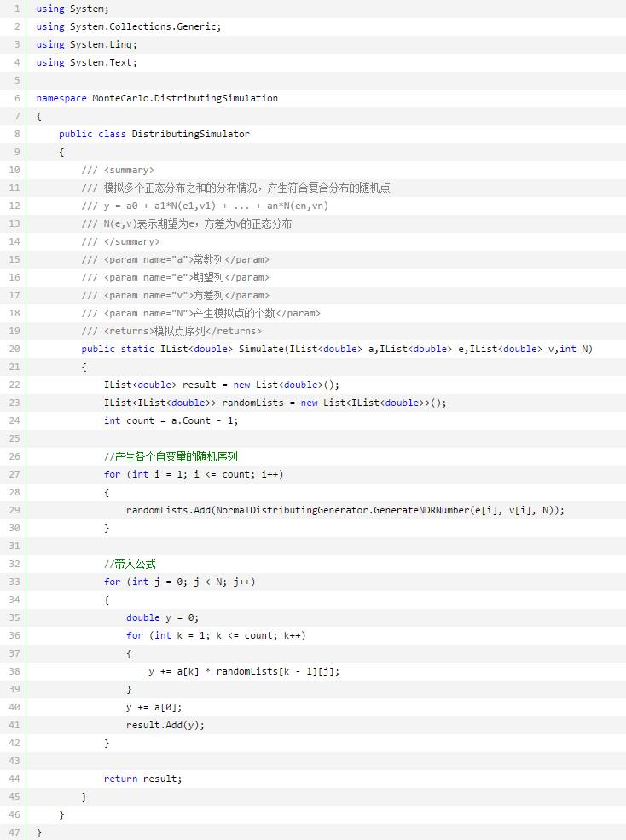
Task: Click the 'double y = 0;' line
Action: click(162, 617)
